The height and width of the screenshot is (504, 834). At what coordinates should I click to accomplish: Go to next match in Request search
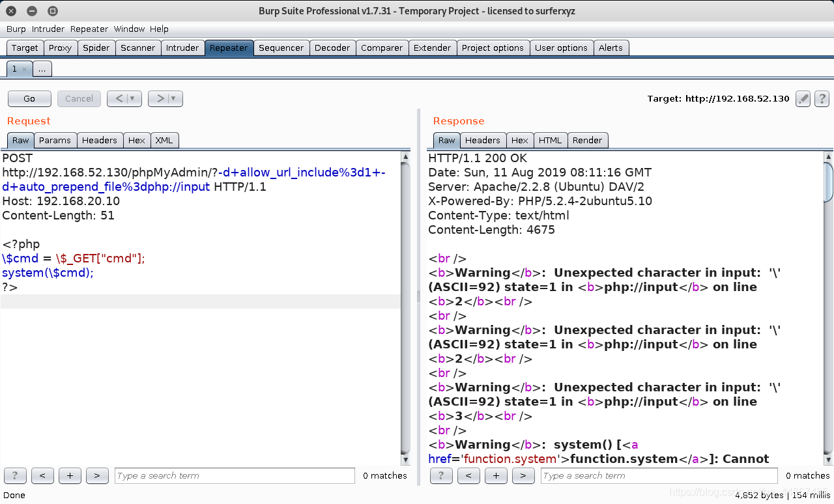point(97,476)
